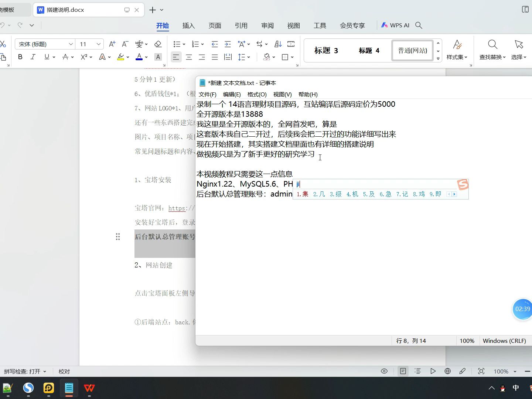Click 校对 in status bar
Screen dimensions: 532x399
tap(64, 371)
